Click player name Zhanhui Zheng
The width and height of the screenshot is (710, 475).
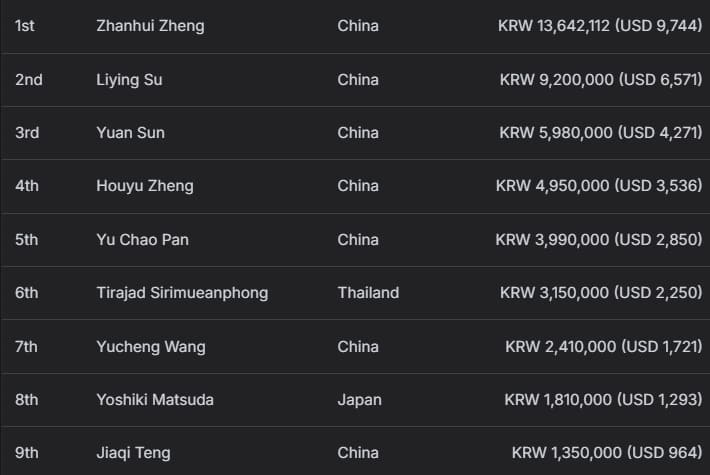coord(150,26)
